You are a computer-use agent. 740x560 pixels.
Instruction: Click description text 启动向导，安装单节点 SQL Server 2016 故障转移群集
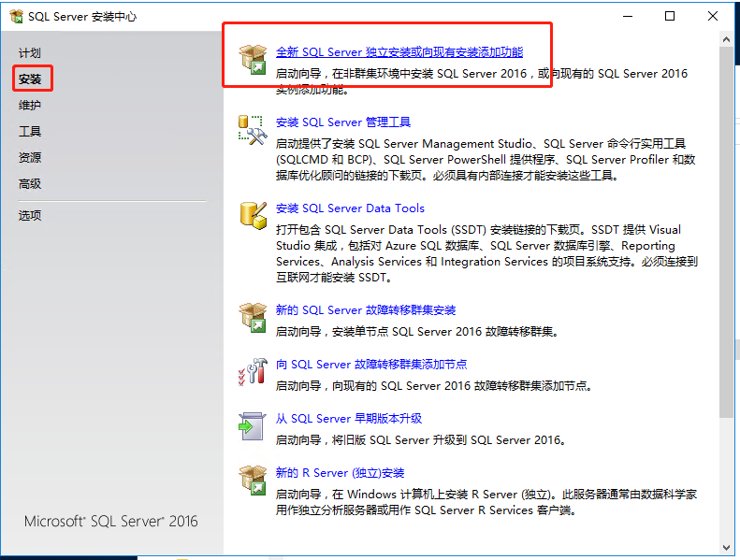pos(417,332)
